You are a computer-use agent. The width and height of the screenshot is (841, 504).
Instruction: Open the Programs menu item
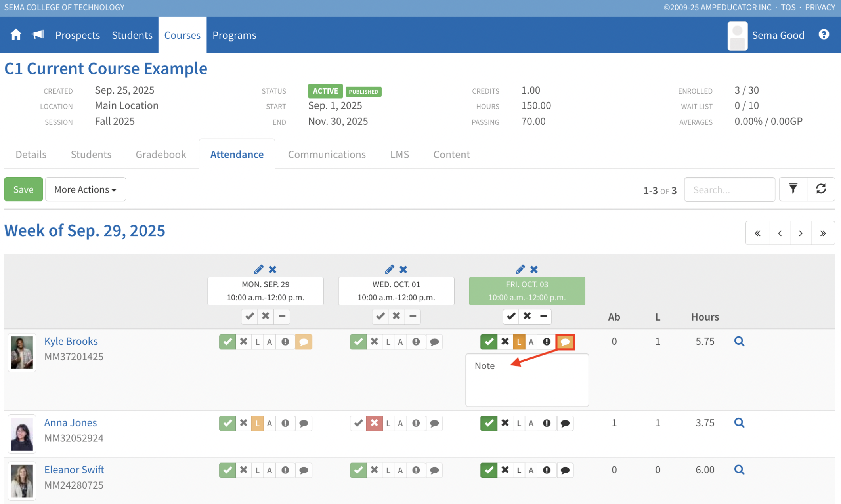[234, 35]
